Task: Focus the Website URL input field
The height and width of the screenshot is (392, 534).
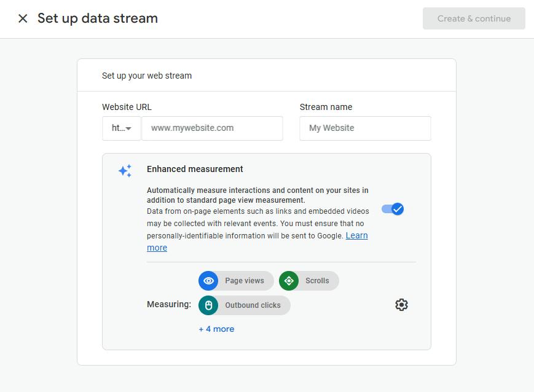Action: [x=212, y=128]
